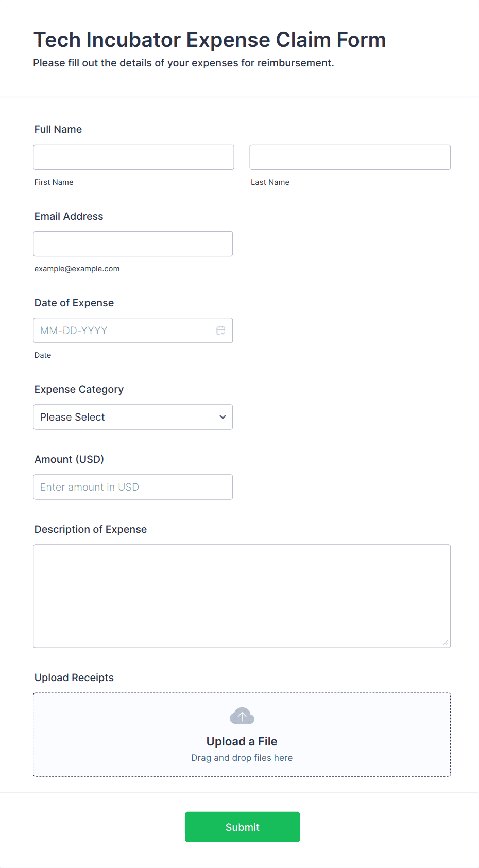The height and width of the screenshot is (868, 479).
Task: Focus the Last Name input field
Action: pos(350,157)
